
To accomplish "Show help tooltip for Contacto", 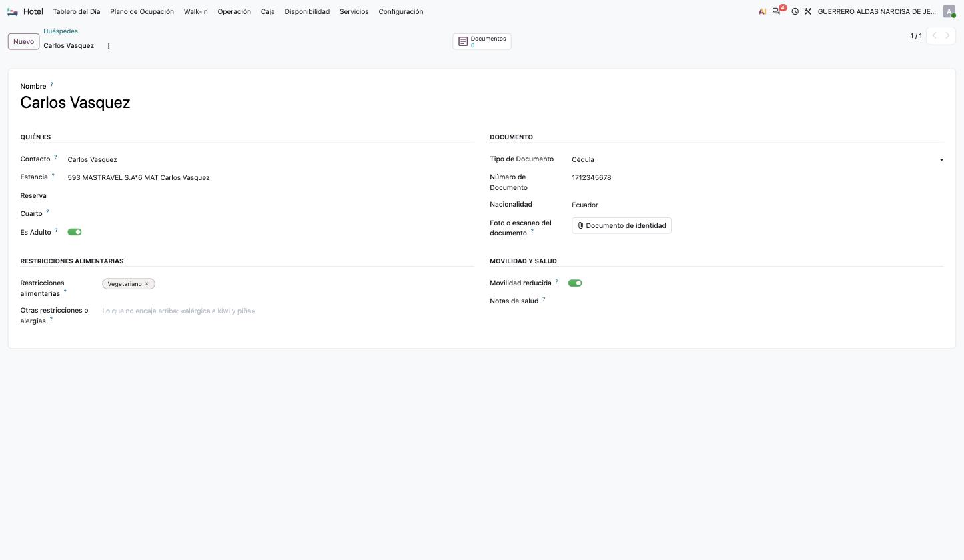I will [55, 157].
